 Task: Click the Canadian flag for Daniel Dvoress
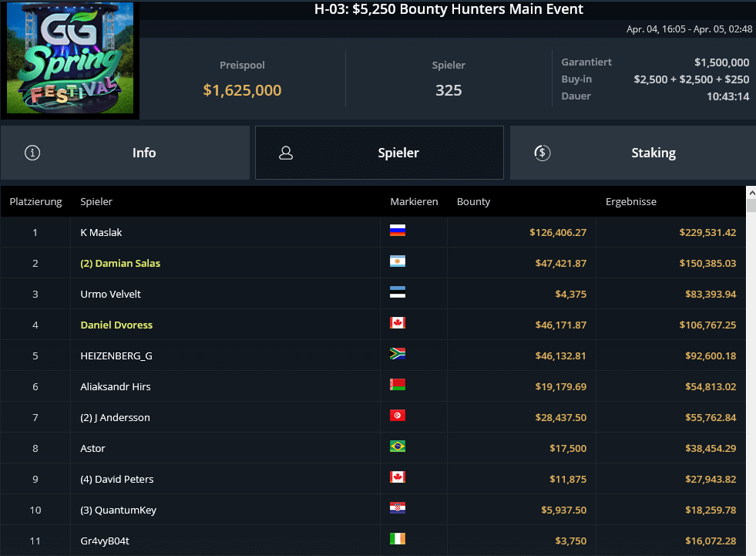pos(398,323)
